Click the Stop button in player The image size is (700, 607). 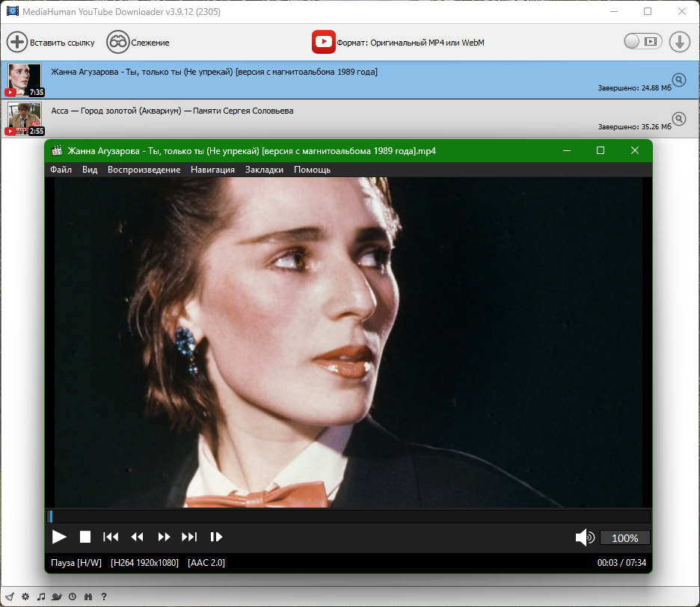(x=85, y=537)
